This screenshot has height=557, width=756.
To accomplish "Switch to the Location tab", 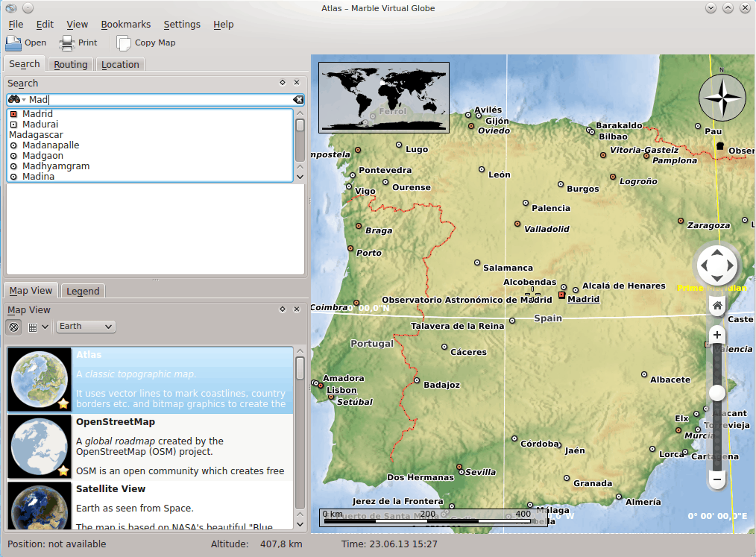I will point(120,65).
